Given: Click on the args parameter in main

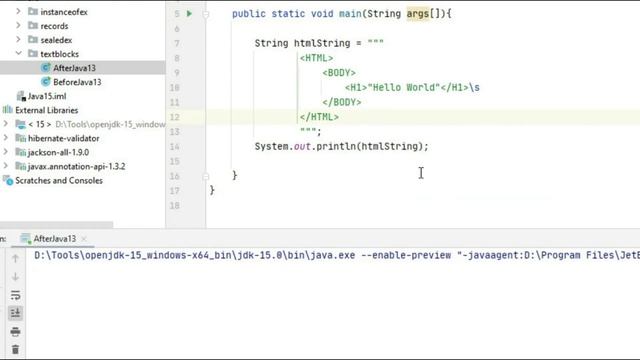Looking at the screenshot, I should pos(418,13).
